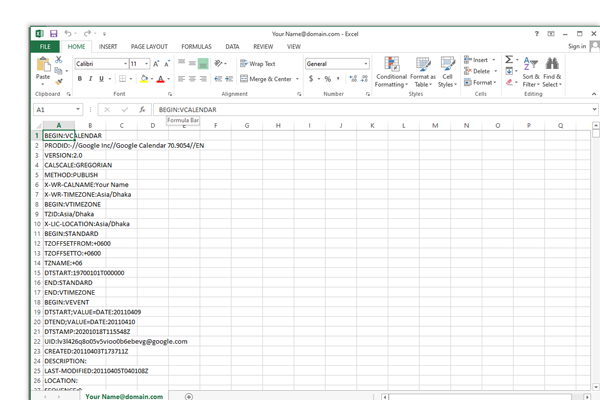Open the font name dropdown Calibri
The image size is (600, 400).
(125, 64)
